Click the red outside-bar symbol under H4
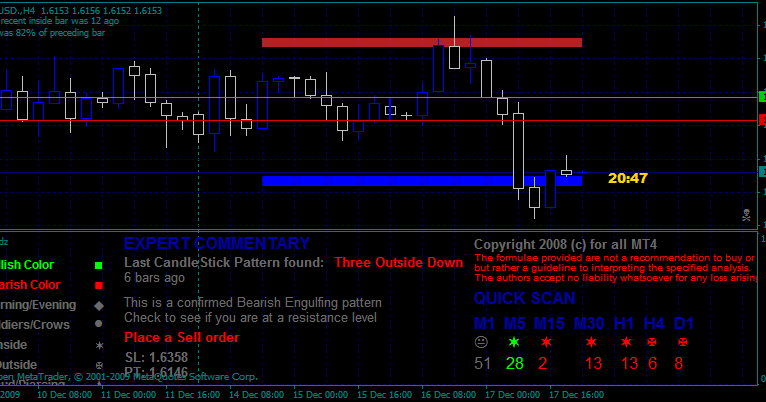This screenshot has width=766, height=402. [x=652, y=342]
